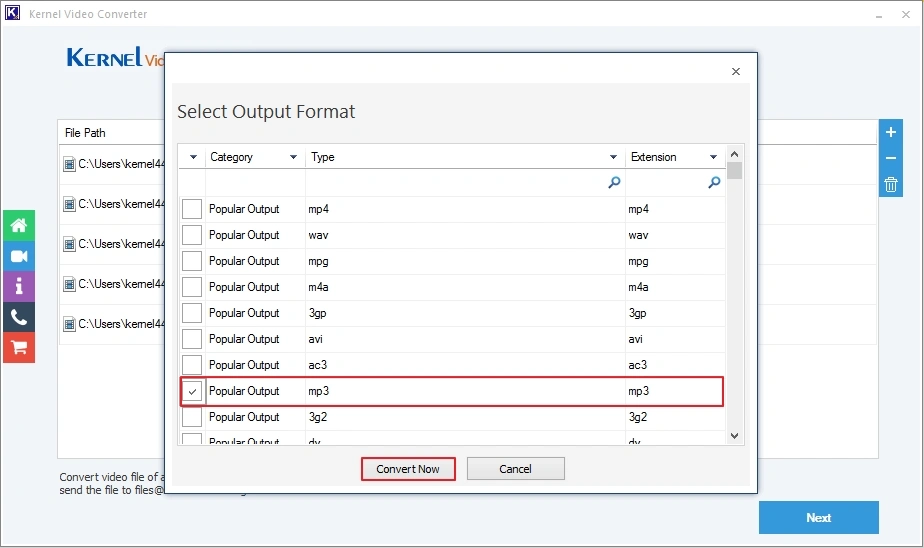Close the Select Output Format dialog
Screen dimensions: 924x548
[x=735, y=71]
